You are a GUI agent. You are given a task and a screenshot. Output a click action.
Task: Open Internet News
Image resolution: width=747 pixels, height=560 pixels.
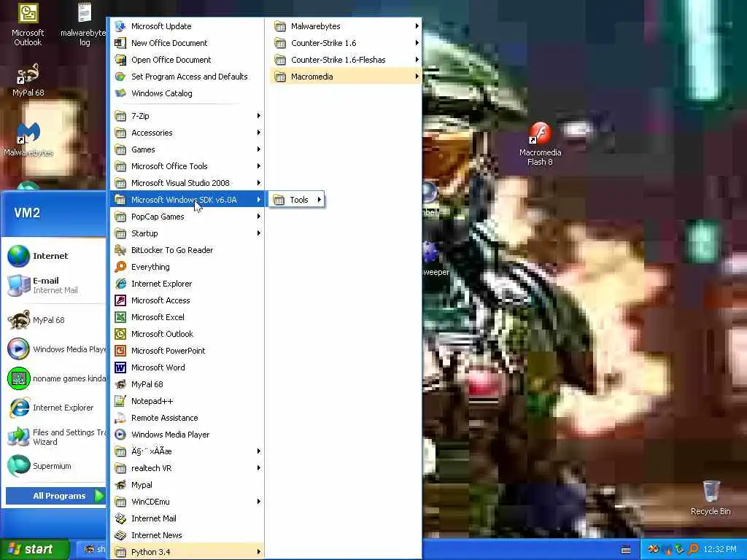point(187,534)
